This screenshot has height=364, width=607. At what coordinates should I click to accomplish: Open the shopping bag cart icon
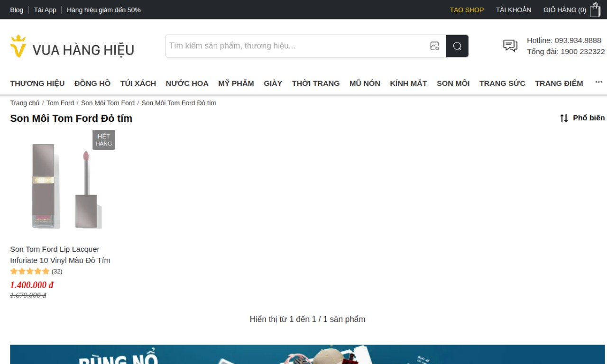(x=595, y=9)
